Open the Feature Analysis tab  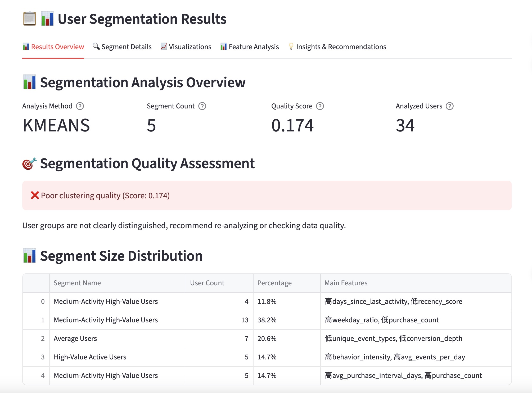[250, 47]
